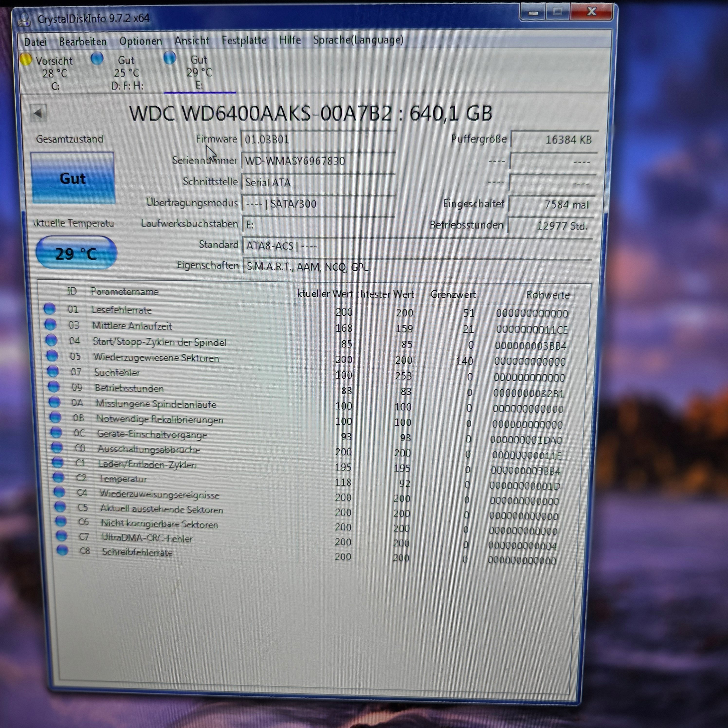Click the CrystalDiskInfo title bar app icon
Viewport: 728px width, 728px height.
[x=25, y=19]
